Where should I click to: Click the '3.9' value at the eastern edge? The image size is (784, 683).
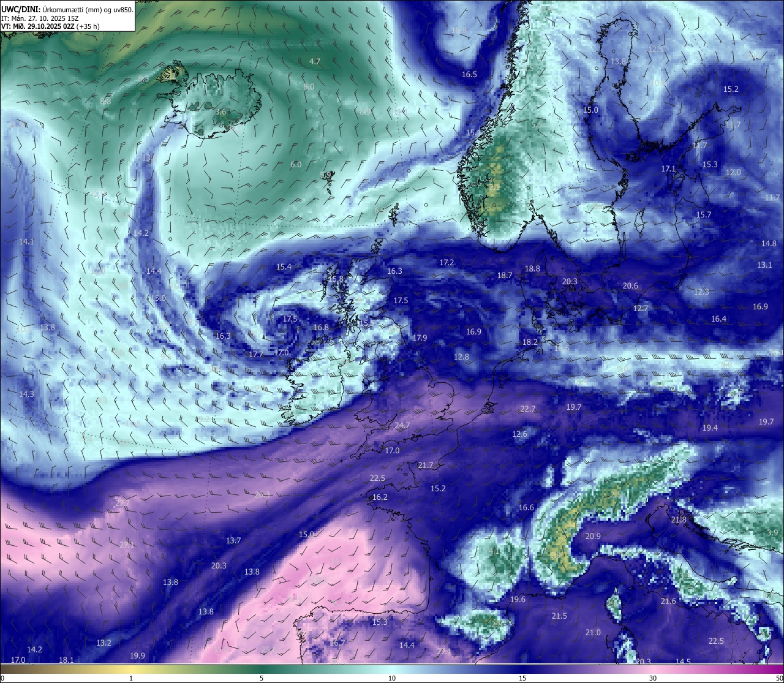773,533
